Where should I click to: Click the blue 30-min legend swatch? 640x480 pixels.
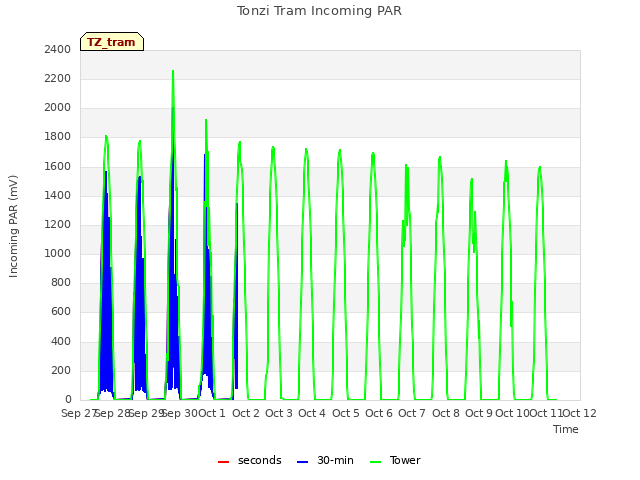[x=302, y=462]
